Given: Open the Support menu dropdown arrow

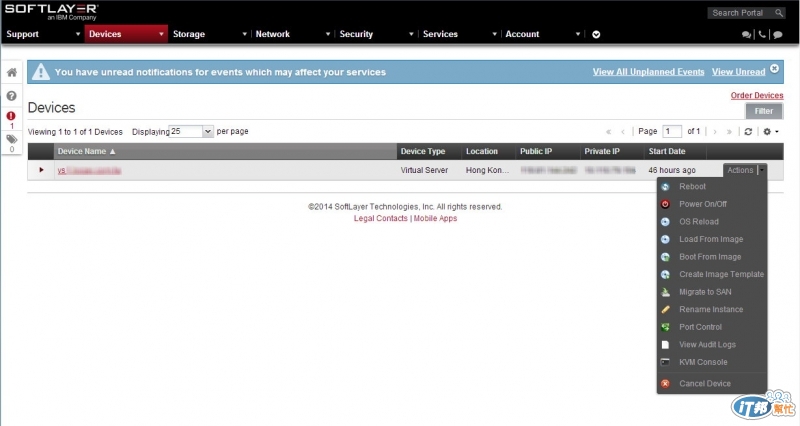Looking at the screenshot, I should click(78, 34).
